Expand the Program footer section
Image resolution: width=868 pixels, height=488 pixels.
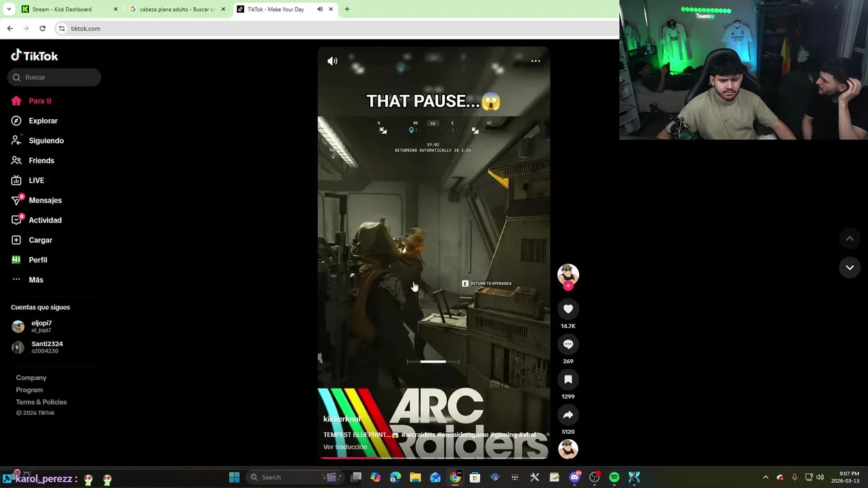(29, 390)
